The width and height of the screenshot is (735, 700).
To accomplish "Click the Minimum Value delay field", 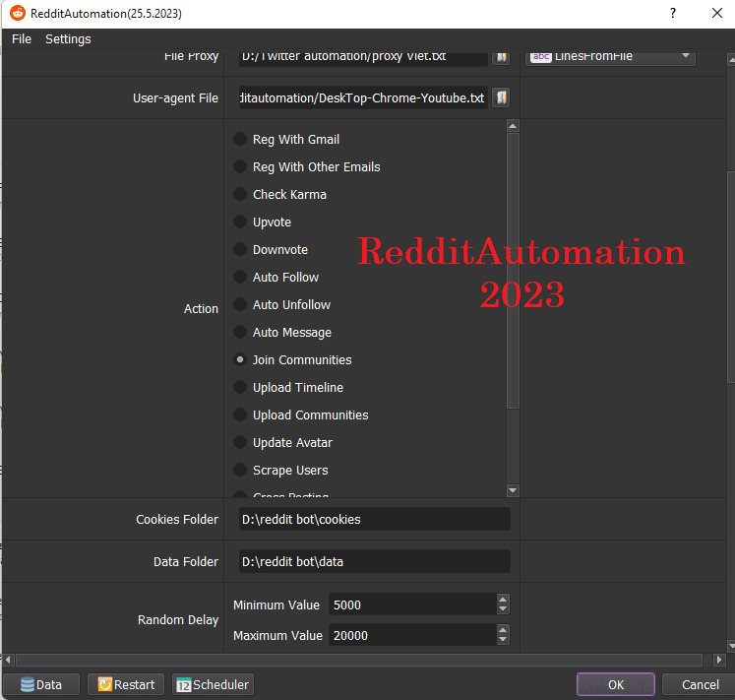I will point(412,605).
